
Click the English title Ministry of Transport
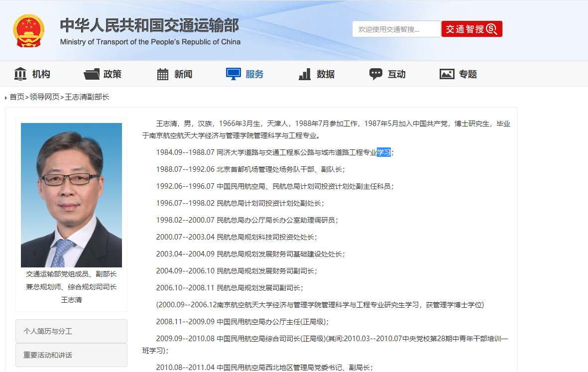150,42
